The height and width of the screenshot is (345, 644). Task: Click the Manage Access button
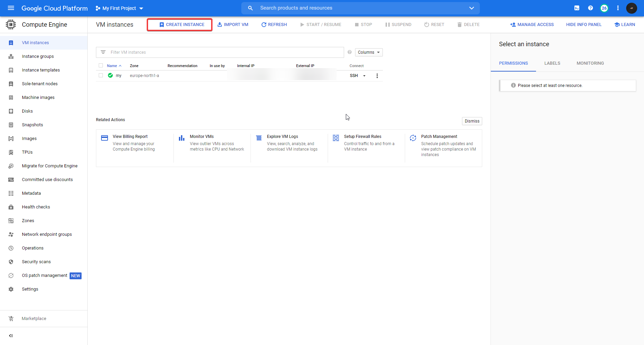(x=532, y=25)
